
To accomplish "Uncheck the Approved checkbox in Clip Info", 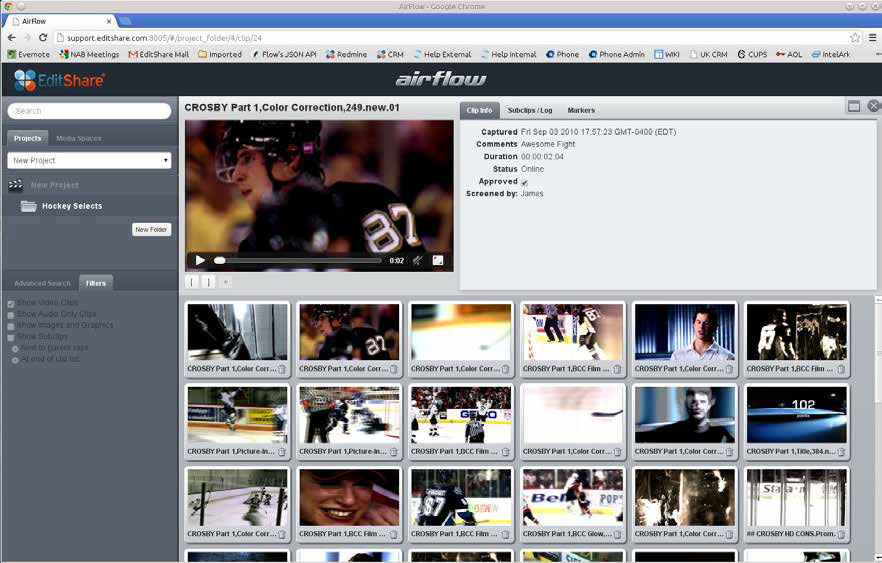I will click(525, 182).
